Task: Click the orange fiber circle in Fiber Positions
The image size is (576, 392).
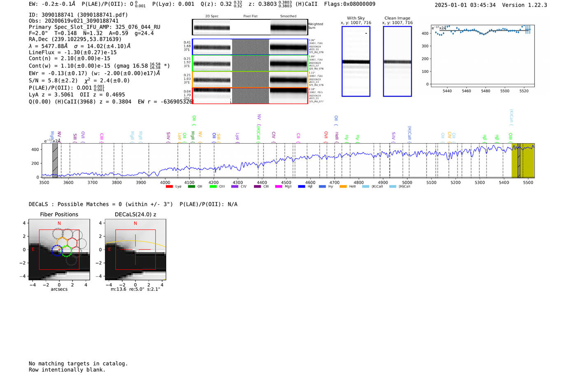Action: click(62, 242)
